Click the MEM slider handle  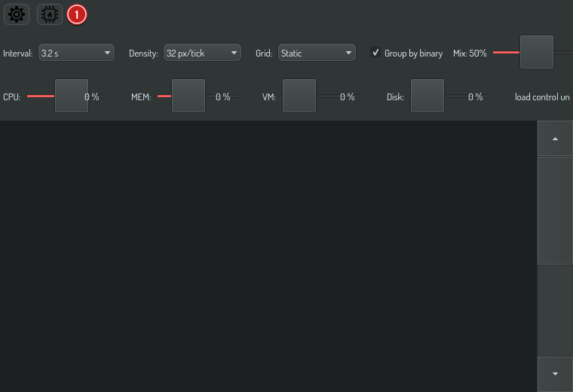pyautogui.click(x=188, y=96)
